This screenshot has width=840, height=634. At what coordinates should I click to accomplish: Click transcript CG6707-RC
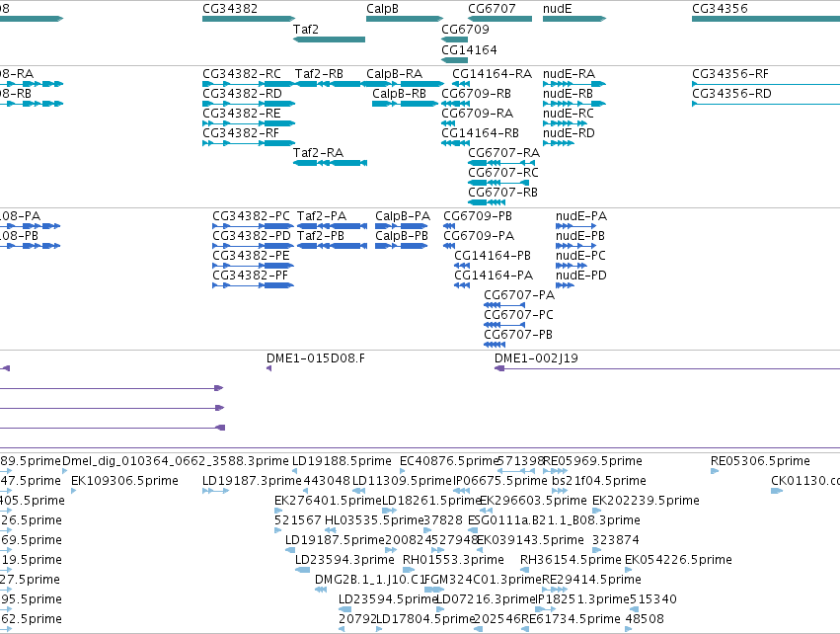(503, 173)
